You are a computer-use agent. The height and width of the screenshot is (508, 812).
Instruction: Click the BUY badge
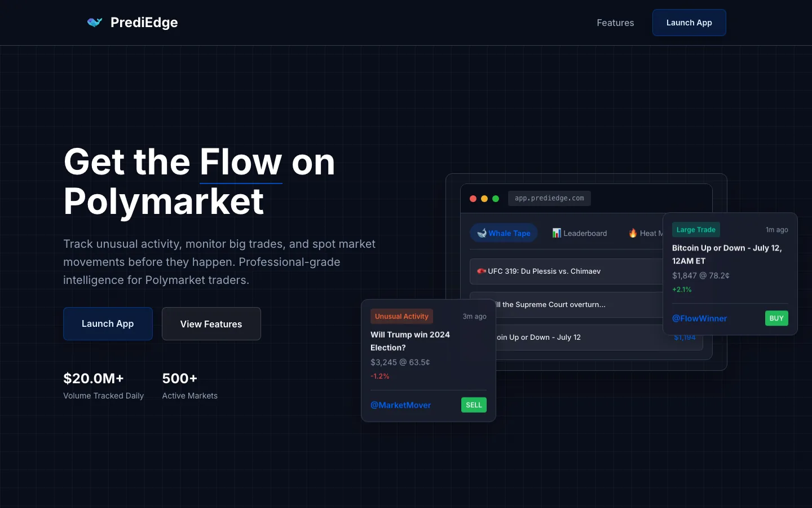tap(776, 318)
